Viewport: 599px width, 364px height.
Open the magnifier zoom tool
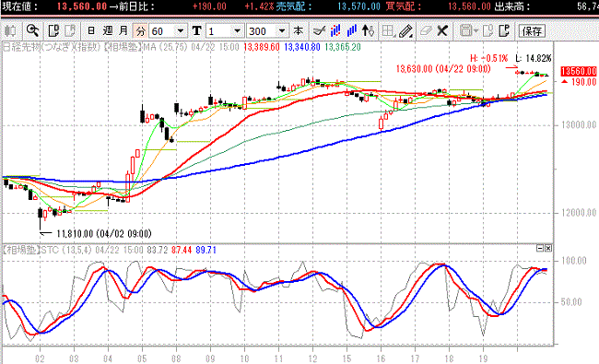(32, 30)
